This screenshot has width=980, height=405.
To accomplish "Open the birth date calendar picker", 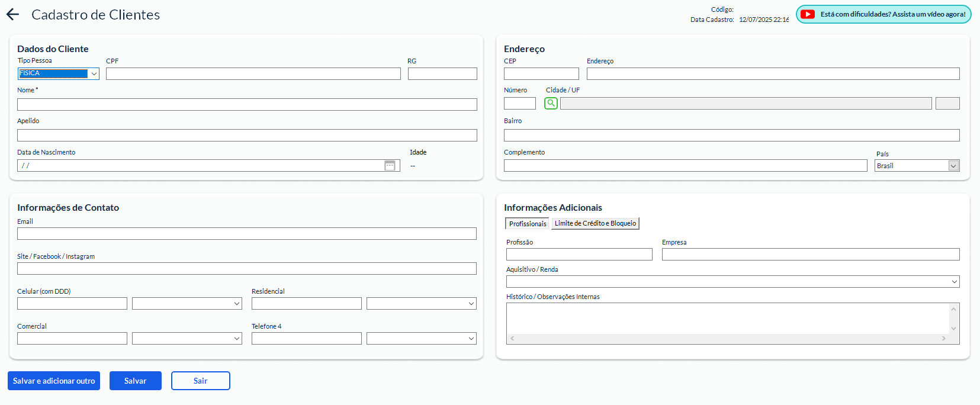I will 390,166.
